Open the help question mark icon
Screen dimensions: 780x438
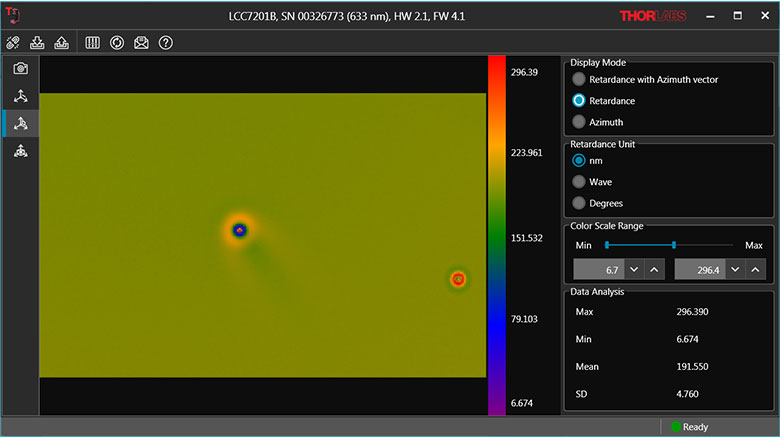click(x=166, y=43)
